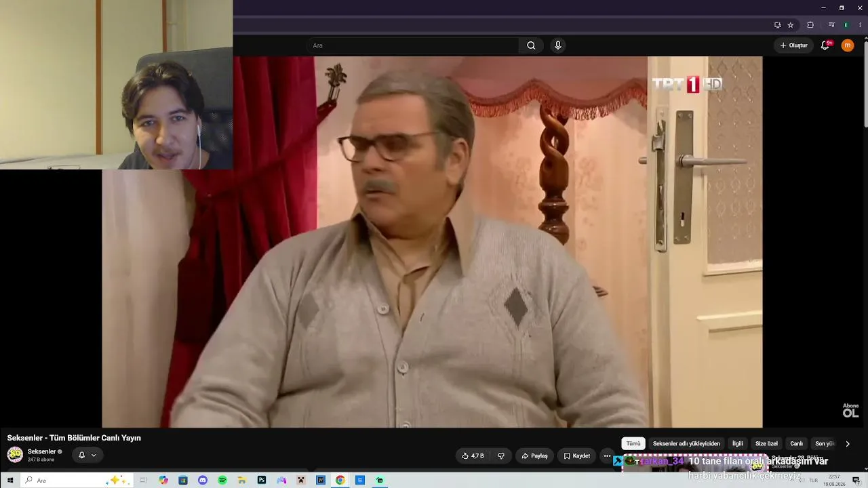
Task: Click the 247 B abone subscriber count
Action: (41, 460)
